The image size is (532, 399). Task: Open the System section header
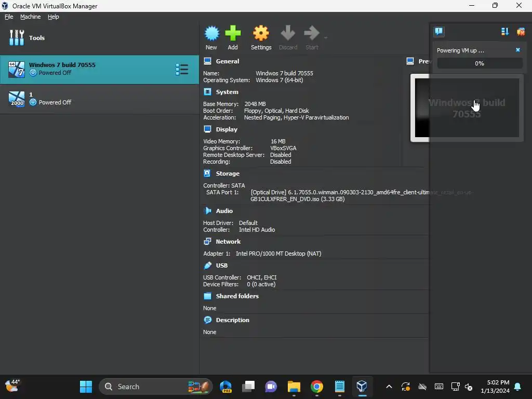[227, 92]
